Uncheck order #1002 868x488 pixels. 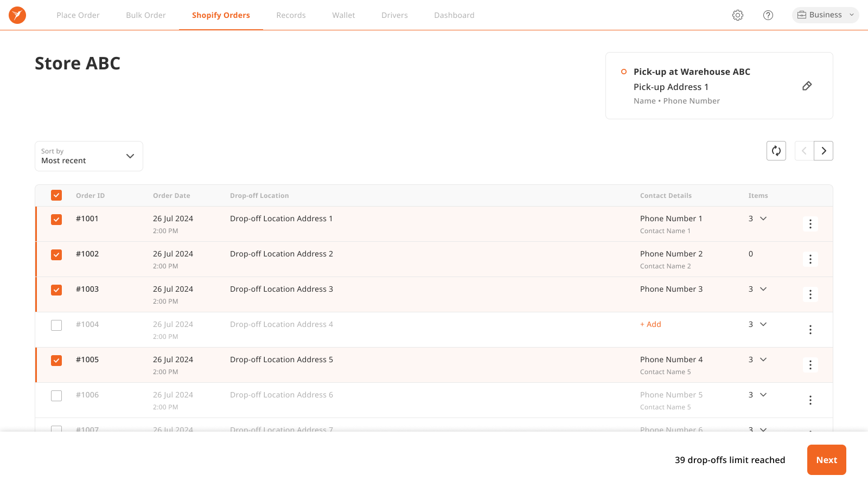tap(56, 254)
